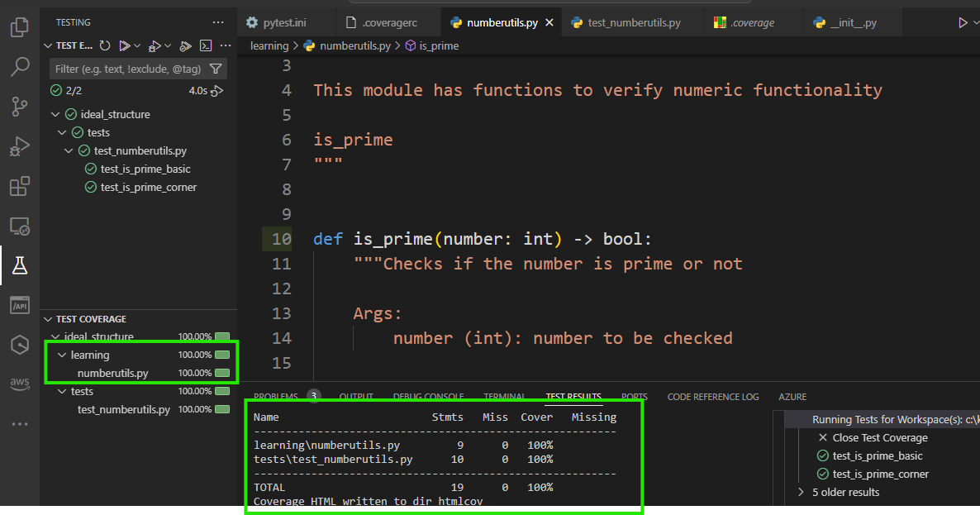Screen dimensions: 980x515
Task: Select the AWS toolkit icon in sidebar
Action: coord(19,384)
